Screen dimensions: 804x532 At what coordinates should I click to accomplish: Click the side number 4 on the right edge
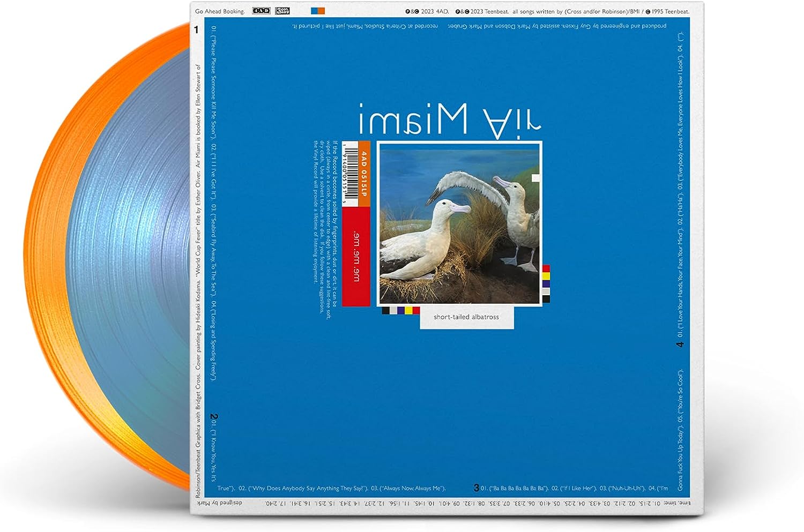(x=680, y=344)
